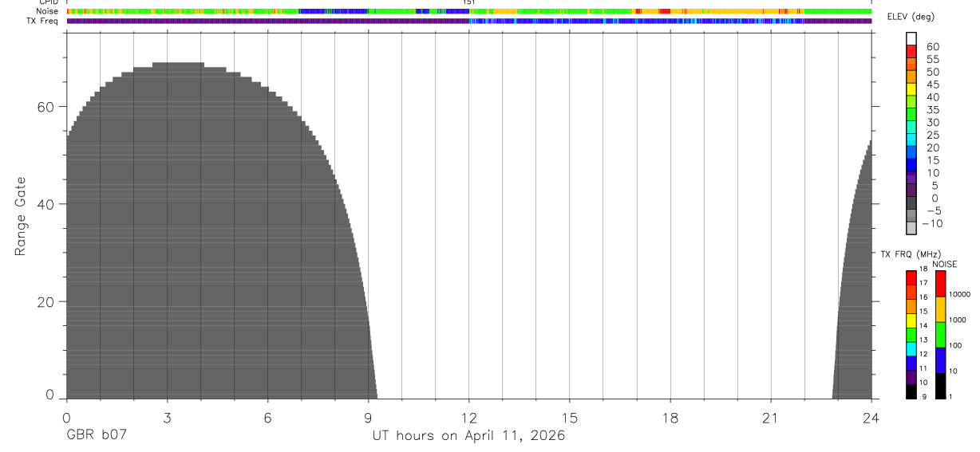Click the green noise legend swatch near 100
This screenshot has height=452, width=980.
pyautogui.click(x=940, y=335)
